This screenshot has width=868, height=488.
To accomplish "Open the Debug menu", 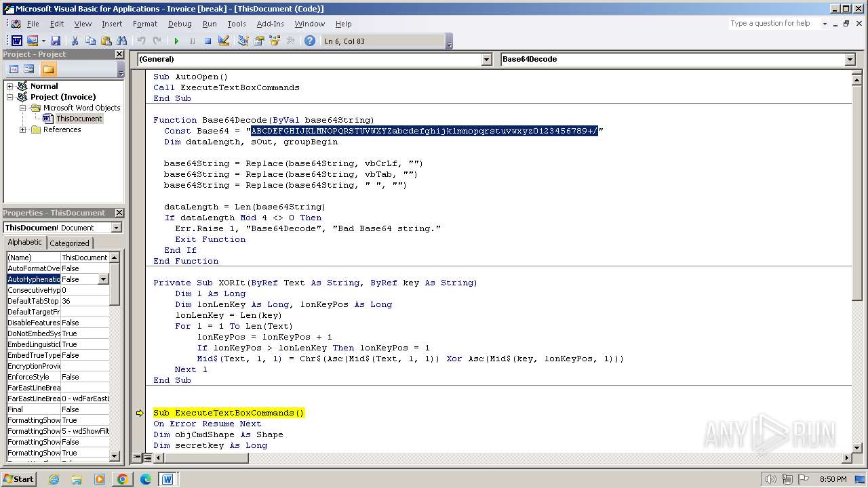I will coord(180,24).
